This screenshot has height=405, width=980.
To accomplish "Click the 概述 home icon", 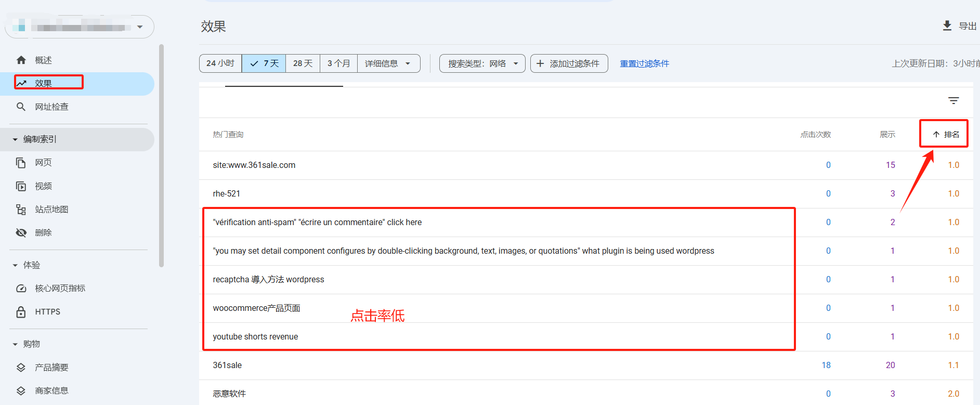I will click(21, 60).
